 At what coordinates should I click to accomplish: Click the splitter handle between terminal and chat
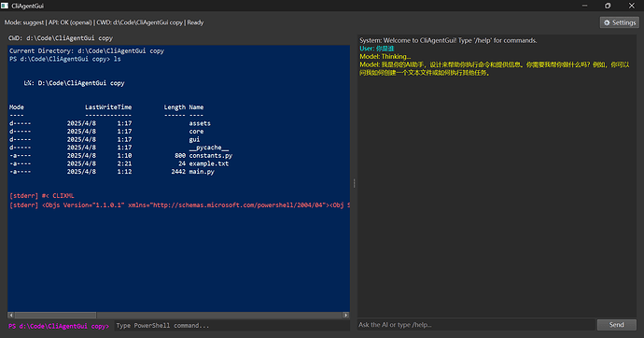click(354, 183)
